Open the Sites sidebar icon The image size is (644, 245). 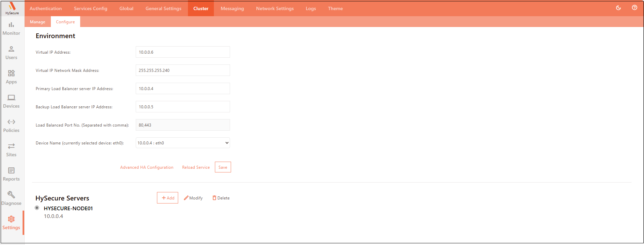pyautogui.click(x=11, y=150)
